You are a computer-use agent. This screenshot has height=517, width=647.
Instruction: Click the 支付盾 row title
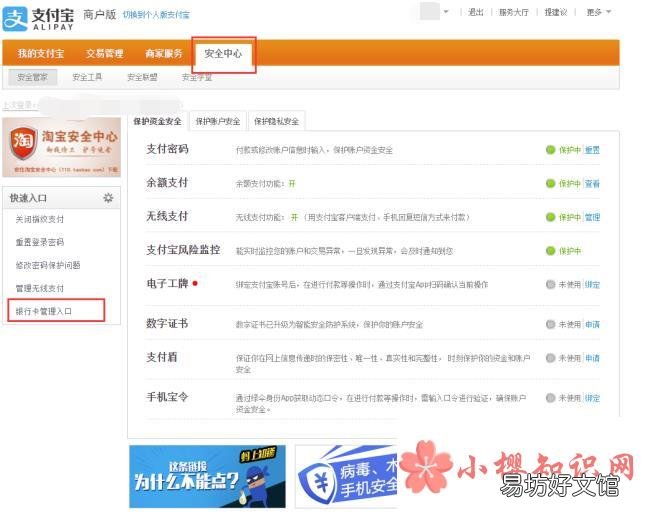pos(162,357)
